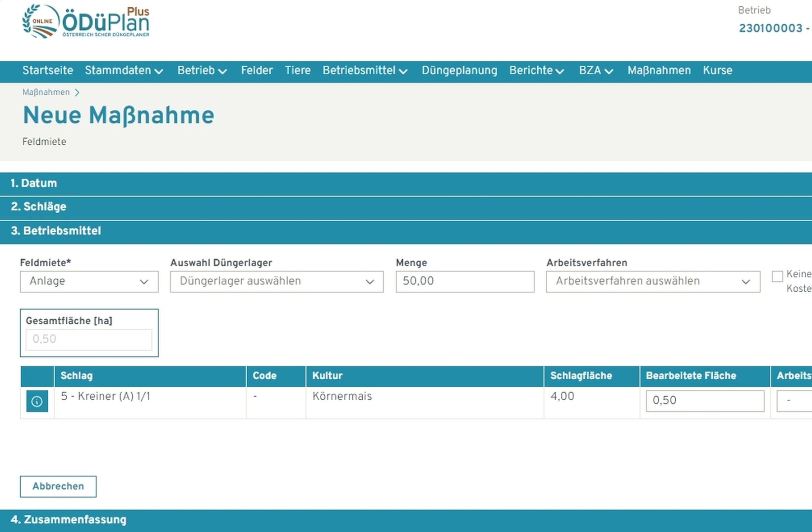This screenshot has height=532, width=812.
Task: Click the Maßnahmen breadcrumb link
Action: pyautogui.click(x=46, y=92)
